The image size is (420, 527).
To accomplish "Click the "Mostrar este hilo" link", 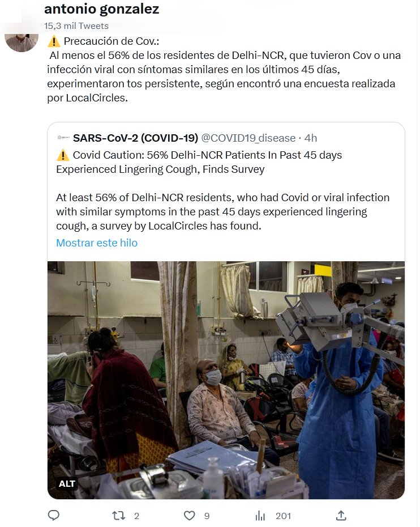I will tap(97, 243).
